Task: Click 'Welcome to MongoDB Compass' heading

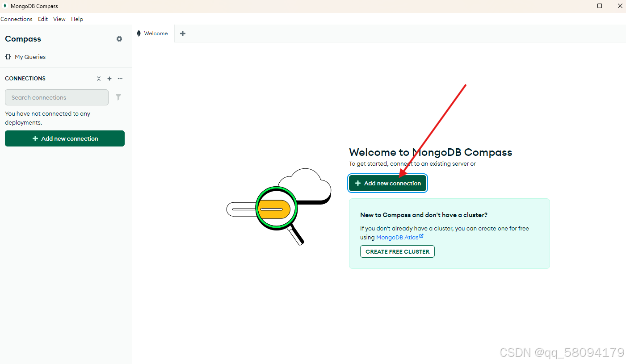Action: (x=430, y=152)
